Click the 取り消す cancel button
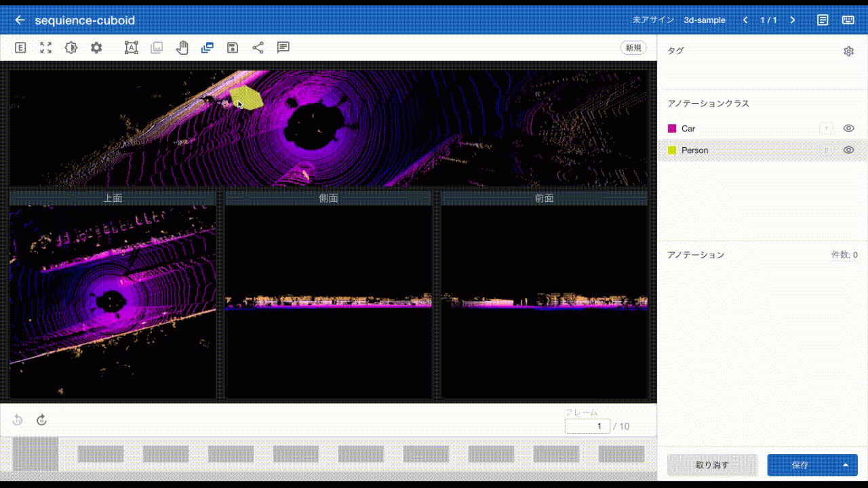The image size is (868, 488). (x=712, y=465)
